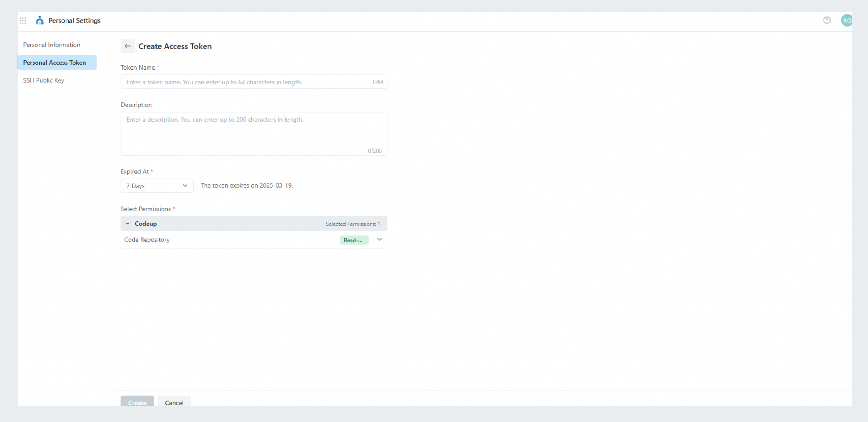
Task: Click the token expiry date notice text
Action: click(x=247, y=185)
